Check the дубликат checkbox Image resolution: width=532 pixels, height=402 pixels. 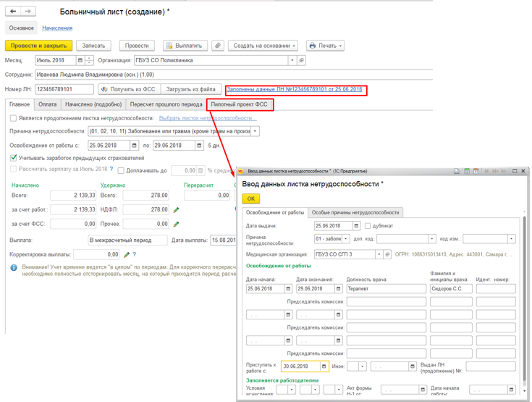tap(368, 226)
